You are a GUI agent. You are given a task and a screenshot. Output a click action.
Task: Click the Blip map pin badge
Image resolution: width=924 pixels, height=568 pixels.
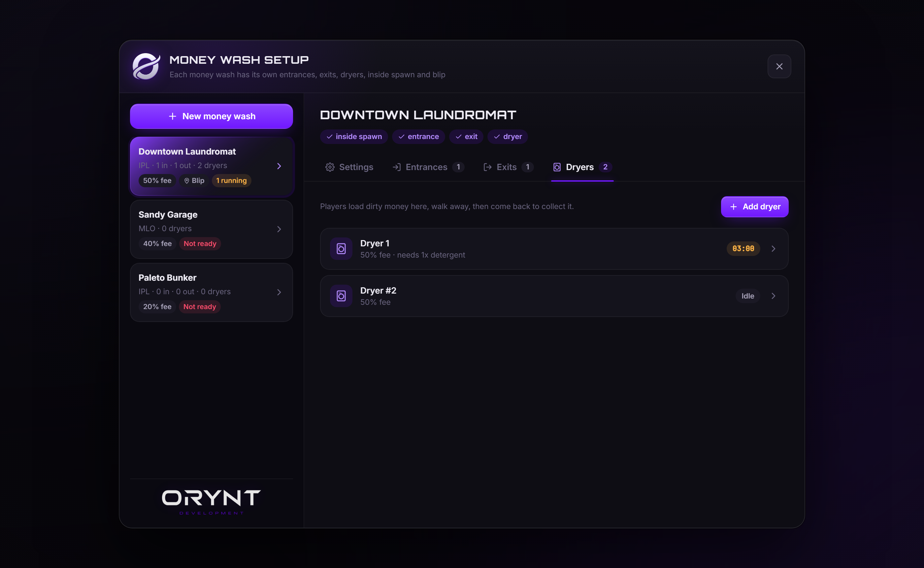pos(194,181)
